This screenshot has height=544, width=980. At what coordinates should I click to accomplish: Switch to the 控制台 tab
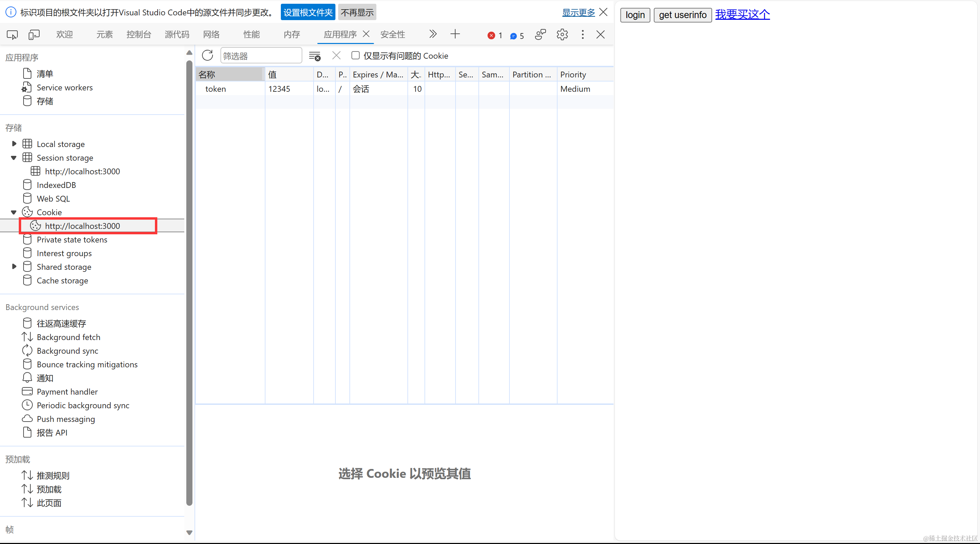click(139, 34)
